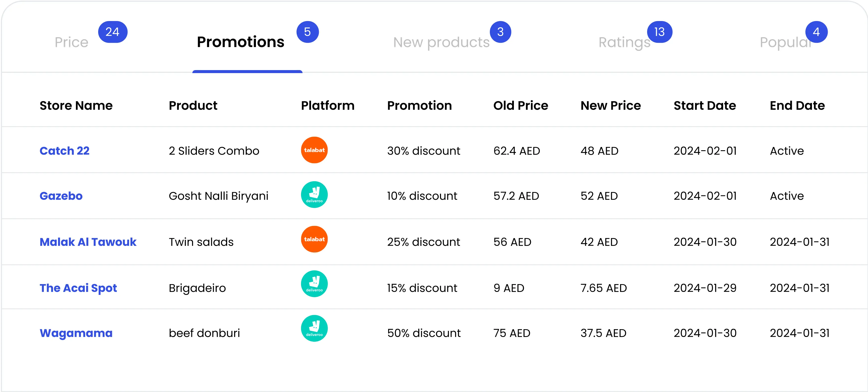Click the Start Date column header

pyautogui.click(x=704, y=105)
